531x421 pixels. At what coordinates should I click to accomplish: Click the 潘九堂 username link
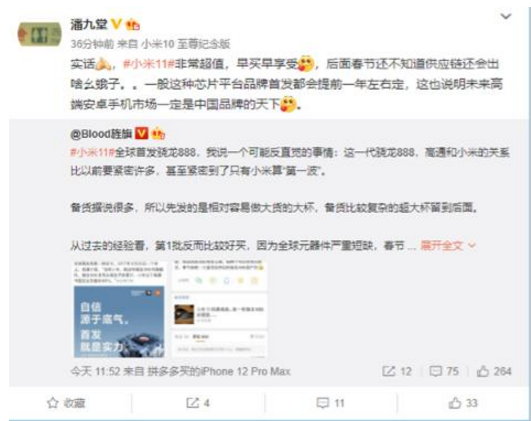pyautogui.click(x=89, y=24)
